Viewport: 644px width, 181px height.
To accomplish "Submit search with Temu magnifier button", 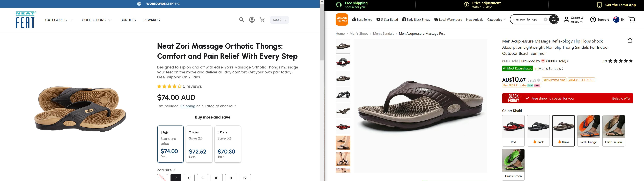I will 553,19.
